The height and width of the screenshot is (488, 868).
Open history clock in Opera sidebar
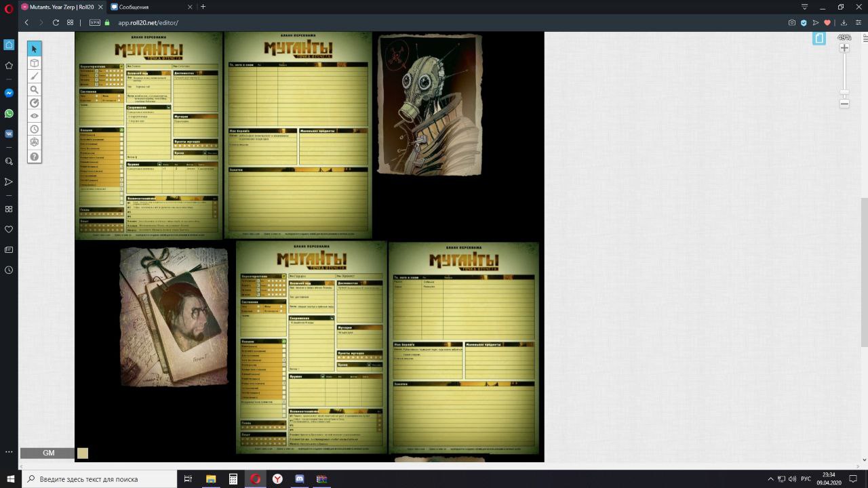pos(9,270)
